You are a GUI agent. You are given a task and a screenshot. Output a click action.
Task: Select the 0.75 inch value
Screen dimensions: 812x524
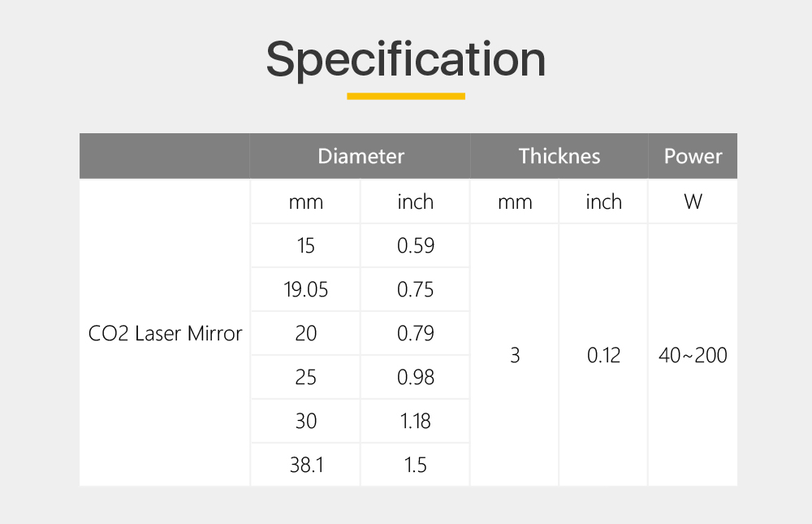[415, 289]
